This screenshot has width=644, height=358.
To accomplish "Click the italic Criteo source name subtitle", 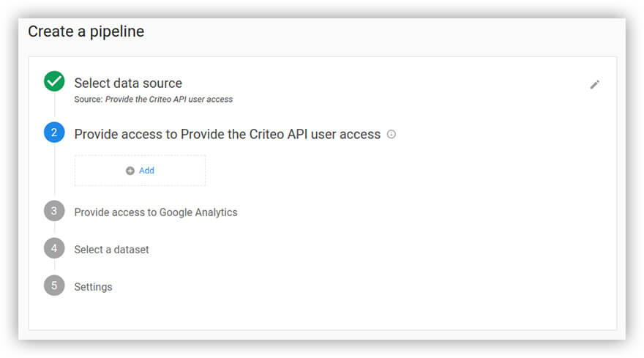I will tap(169, 99).
